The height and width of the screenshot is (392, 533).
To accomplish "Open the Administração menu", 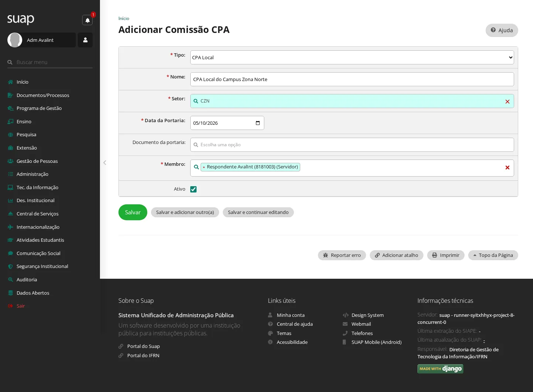I will click(x=33, y=174).
